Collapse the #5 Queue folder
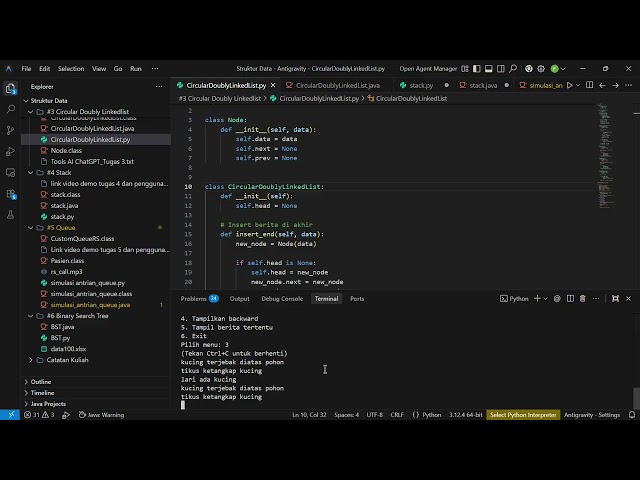This screenshot has width=640, height=480. coord(31,228)
